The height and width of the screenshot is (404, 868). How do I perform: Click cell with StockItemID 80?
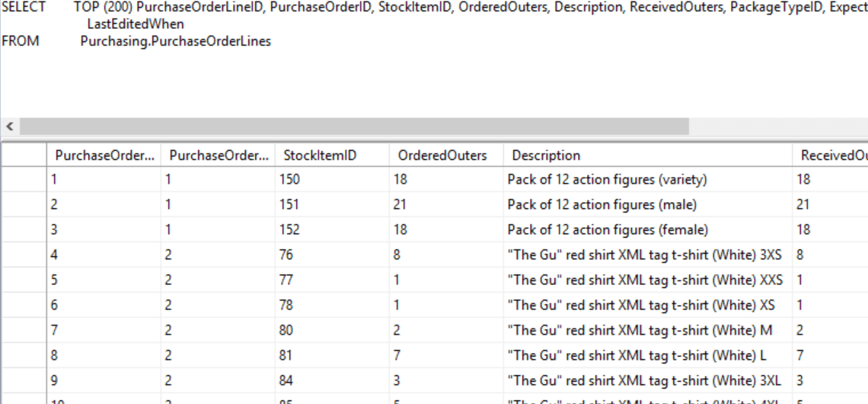[x=332, y=330]
